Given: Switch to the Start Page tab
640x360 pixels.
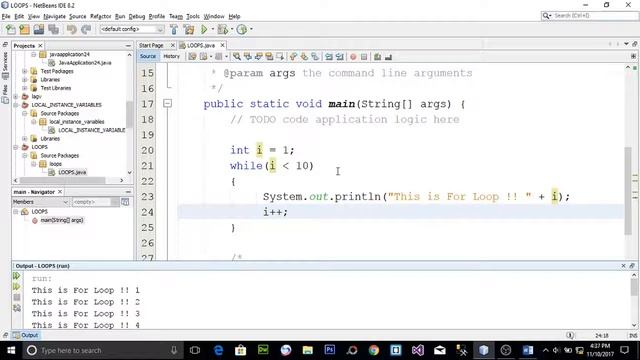Looking at the screenshot, I should coord(151,45).
